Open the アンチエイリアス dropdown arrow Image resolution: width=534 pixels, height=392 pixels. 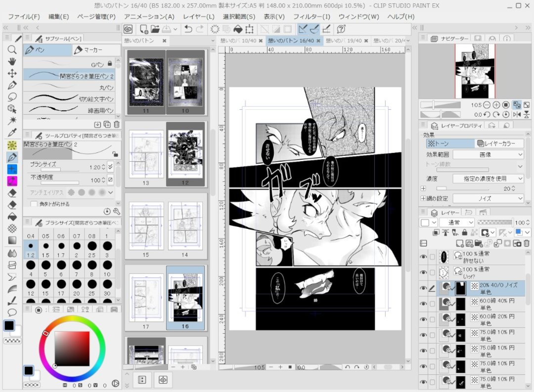click(111, 192)
